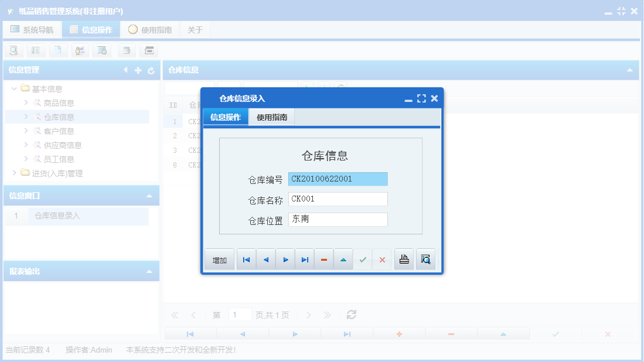Click the next record arrow in the dialog
Image resolution: width=644 pixels, height=362 pixels.
[285, 259]
